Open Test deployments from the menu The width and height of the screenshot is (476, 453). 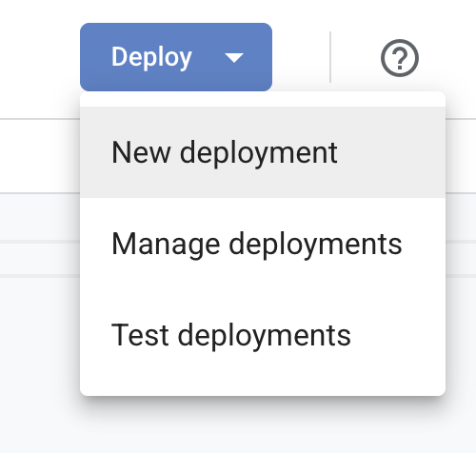(263, 335)
